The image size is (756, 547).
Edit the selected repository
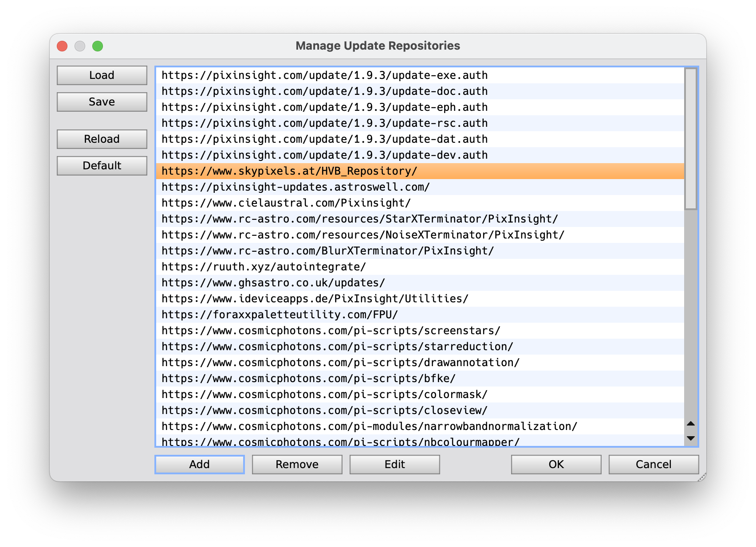click(x=394, y=465)
